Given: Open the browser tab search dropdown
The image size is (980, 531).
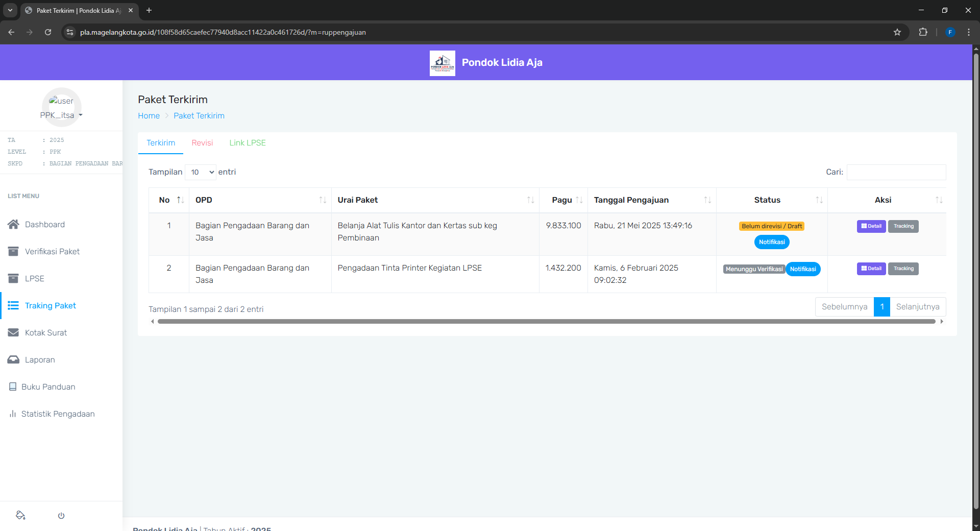Looking at the screenshot, I should coord(10,10).
